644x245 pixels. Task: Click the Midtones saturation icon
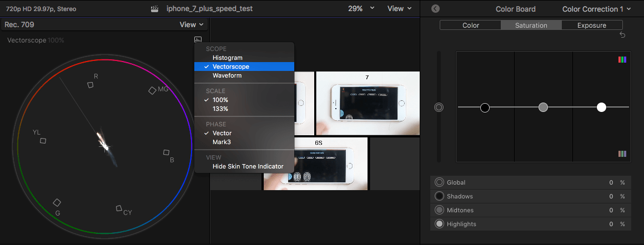coord(440,210)
